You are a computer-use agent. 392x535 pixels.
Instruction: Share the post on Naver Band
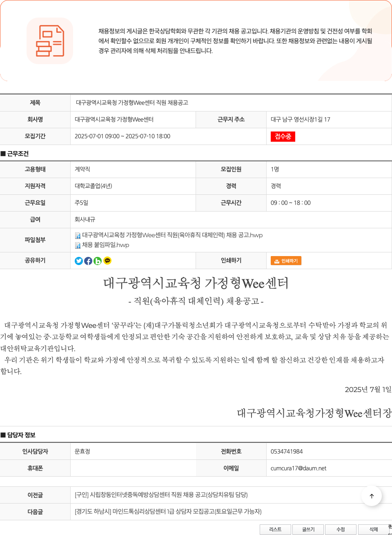pos(98,261)
